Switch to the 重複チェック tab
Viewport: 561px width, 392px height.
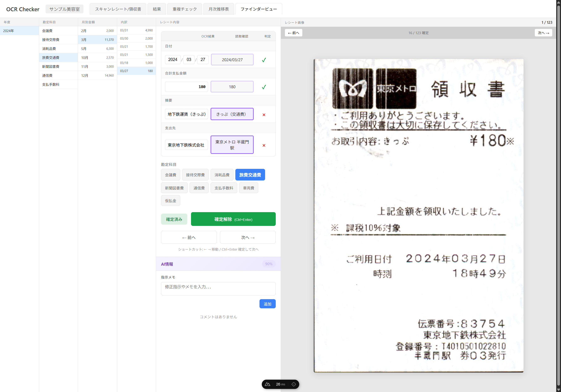pos(185,9)
